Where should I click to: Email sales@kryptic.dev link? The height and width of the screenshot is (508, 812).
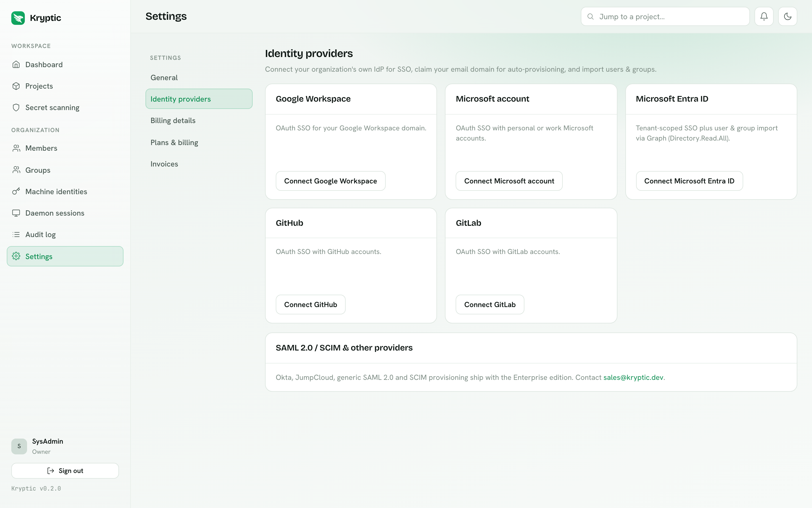[x=633, y=377]
